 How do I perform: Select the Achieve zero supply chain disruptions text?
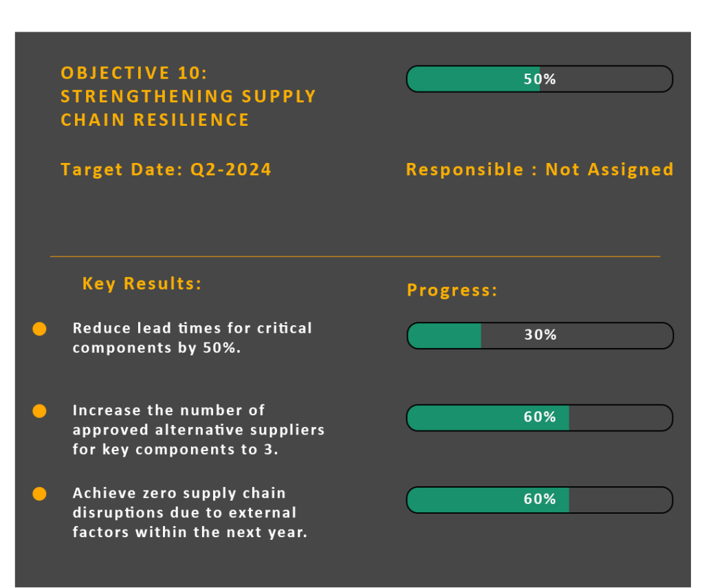(x=190, y=512)
